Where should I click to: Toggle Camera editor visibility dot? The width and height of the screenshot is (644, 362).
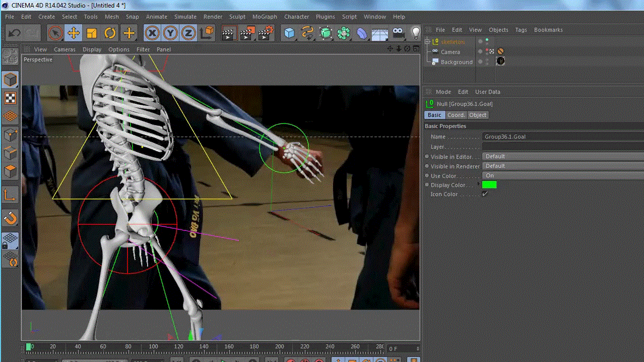pos(487,49)
